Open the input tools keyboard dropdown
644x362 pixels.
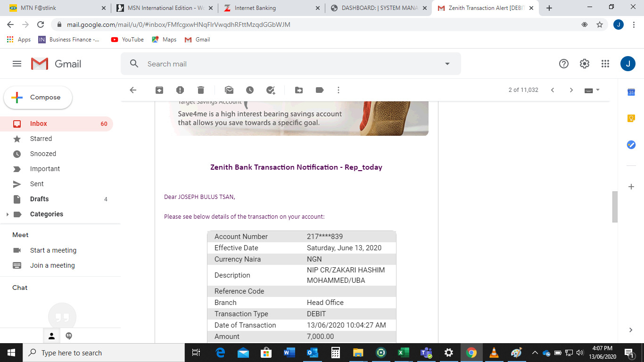(x=592, y=90)
